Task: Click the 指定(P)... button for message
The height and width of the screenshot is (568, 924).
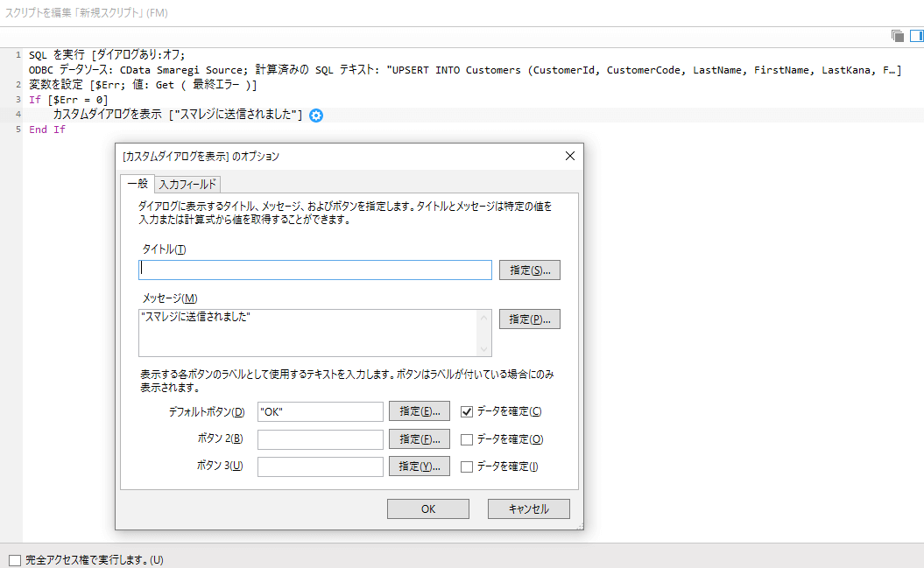Action: click(x=530, y=319)
